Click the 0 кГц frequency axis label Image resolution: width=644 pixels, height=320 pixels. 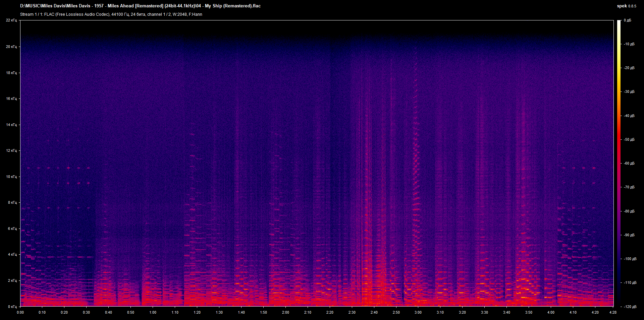(x=12, y=307)
